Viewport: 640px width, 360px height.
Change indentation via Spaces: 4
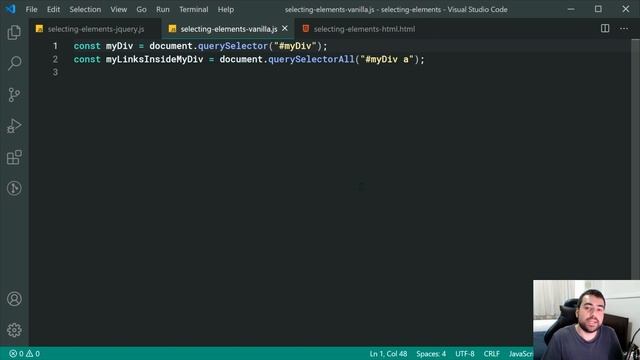[431, 353]
